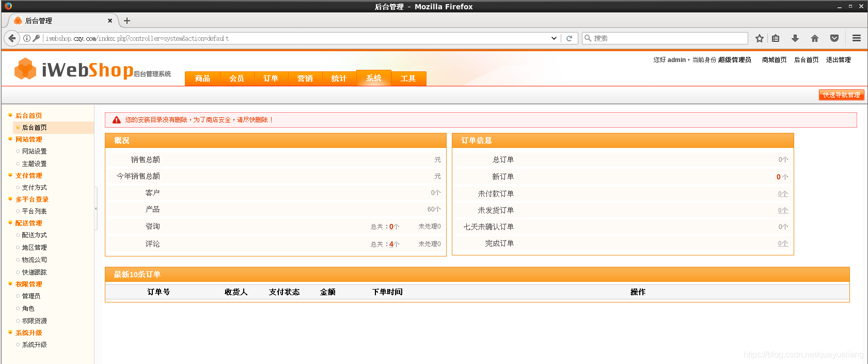Open 地区管理 in sidebar
Image resolution: width=868 pixels, height=364 pixels.
[x=34, y=248]
